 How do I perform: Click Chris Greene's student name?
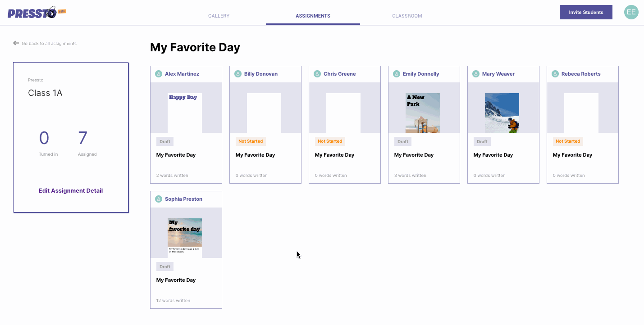pyautogui.click(x=339, y=74)
